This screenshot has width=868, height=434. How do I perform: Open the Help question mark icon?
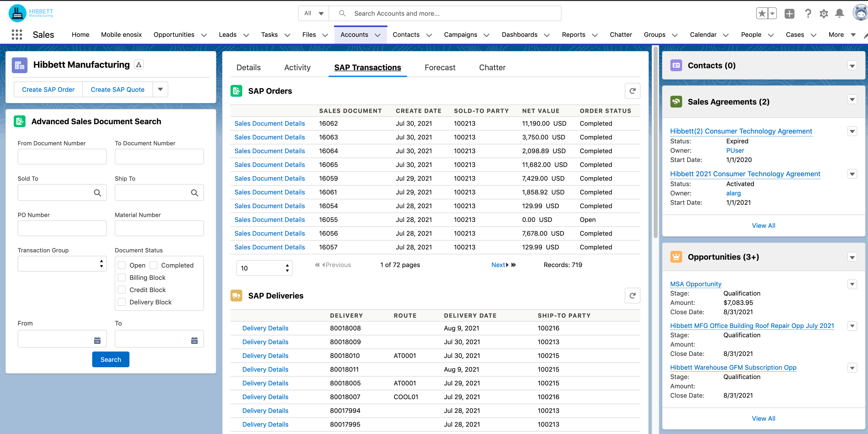pos(808,14)
